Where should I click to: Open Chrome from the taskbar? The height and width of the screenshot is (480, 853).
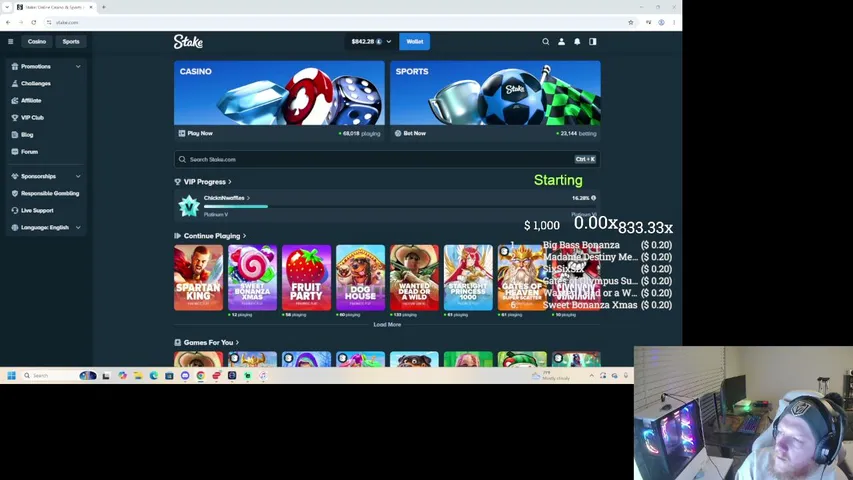[201, 376]
